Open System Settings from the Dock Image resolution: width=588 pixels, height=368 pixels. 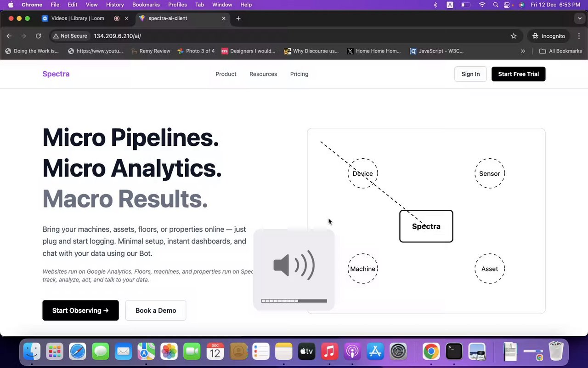click(398, 352)
